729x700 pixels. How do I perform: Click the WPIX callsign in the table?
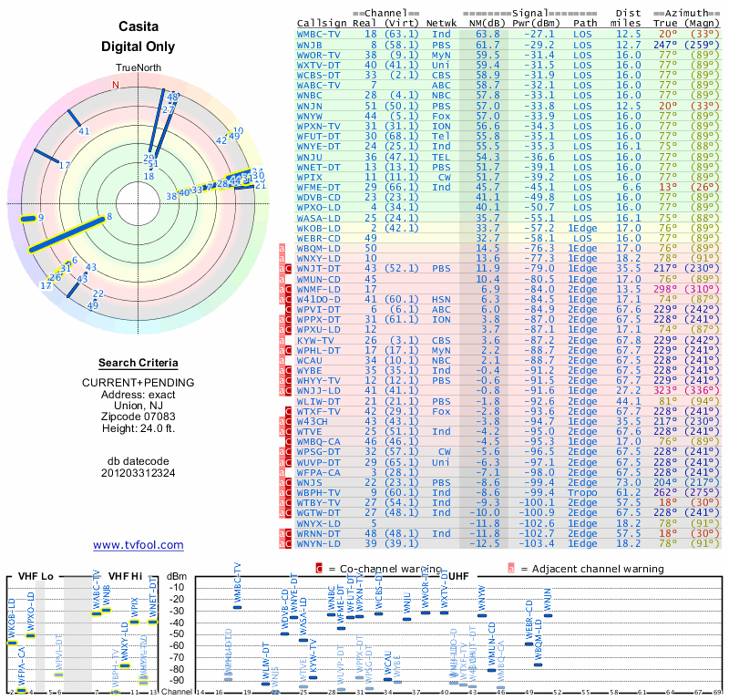(309, 177)
